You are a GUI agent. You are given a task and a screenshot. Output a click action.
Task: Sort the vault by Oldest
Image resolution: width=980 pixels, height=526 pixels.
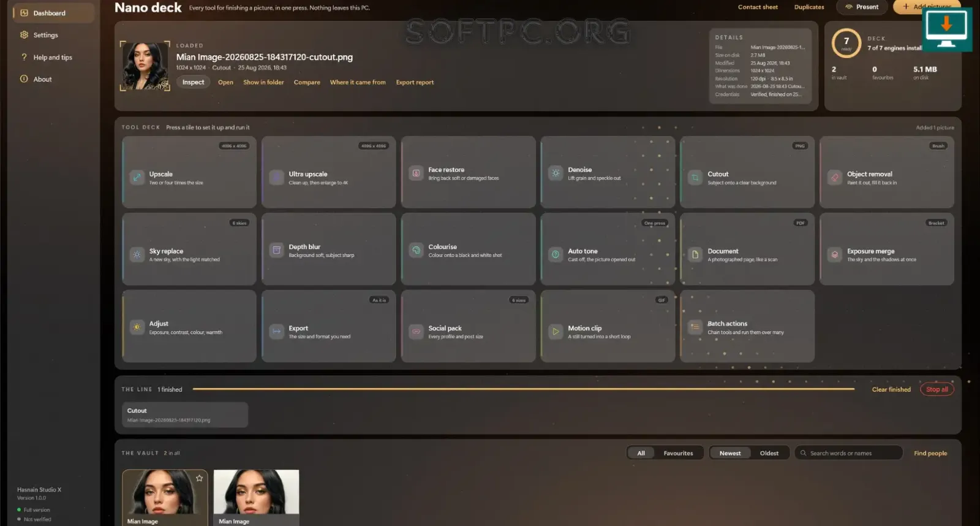(769, 453)
